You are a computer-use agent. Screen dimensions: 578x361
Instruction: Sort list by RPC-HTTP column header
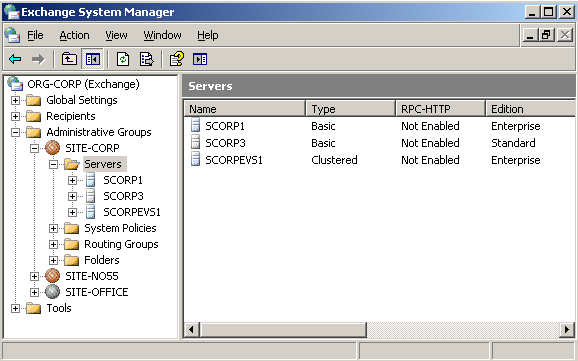(x=441, y=109)
